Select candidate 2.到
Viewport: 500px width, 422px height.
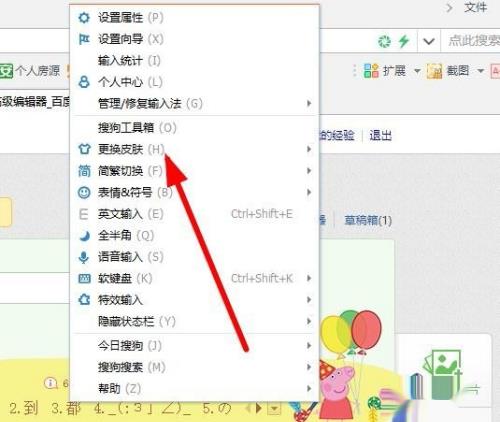point(24,408)
